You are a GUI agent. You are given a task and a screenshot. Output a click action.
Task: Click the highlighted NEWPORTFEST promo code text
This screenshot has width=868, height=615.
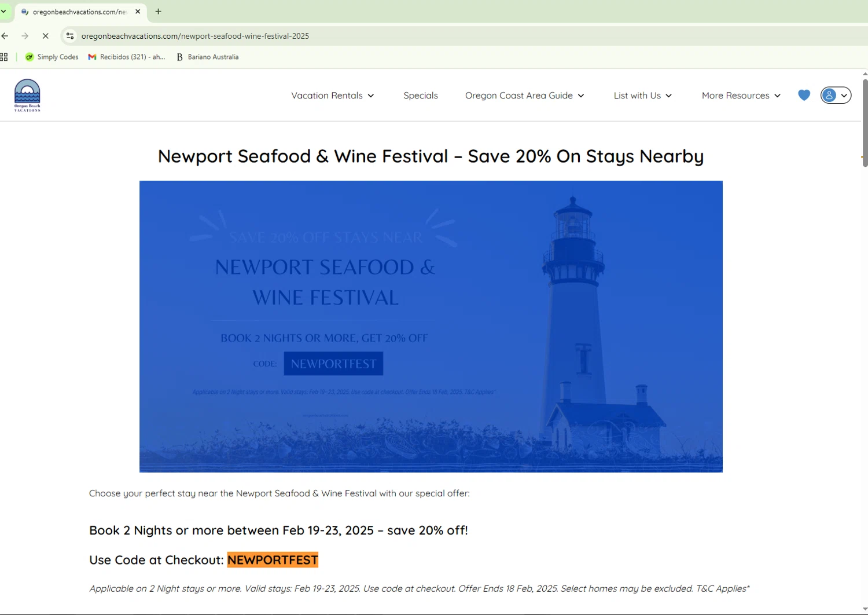[273, 560]
